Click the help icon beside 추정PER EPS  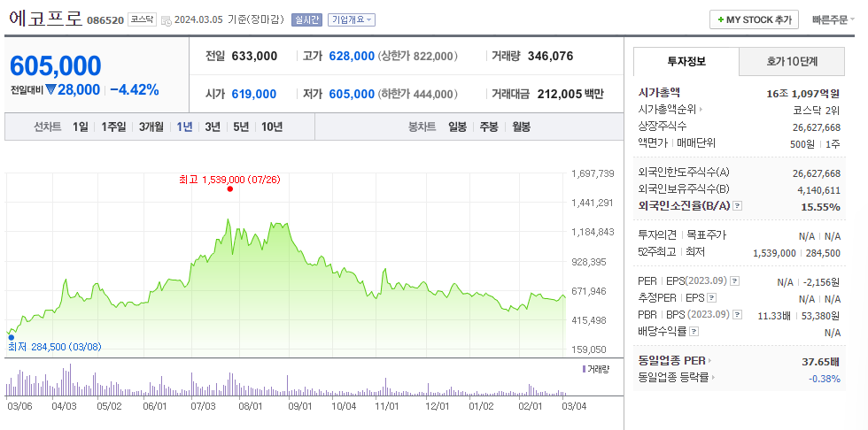tap(712, 298)
